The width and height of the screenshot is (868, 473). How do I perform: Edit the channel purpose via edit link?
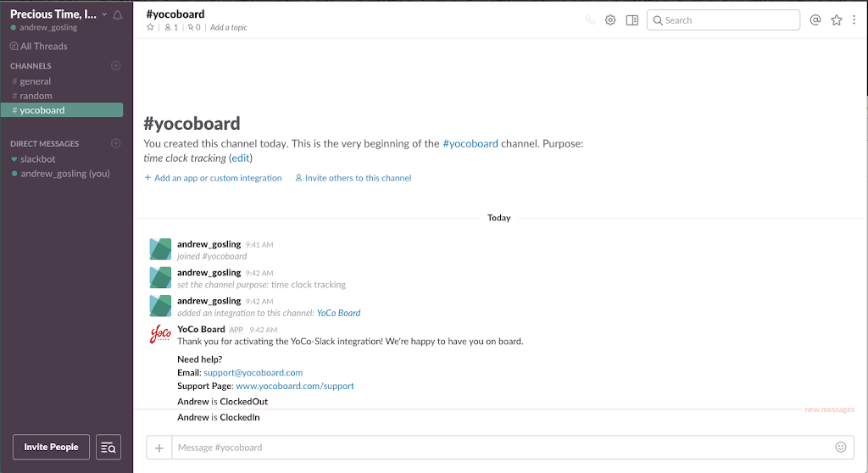click(x=241, y=158)
